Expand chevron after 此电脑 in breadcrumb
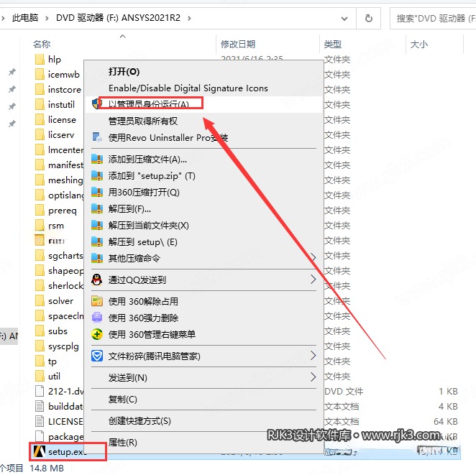 click(47, 18)
